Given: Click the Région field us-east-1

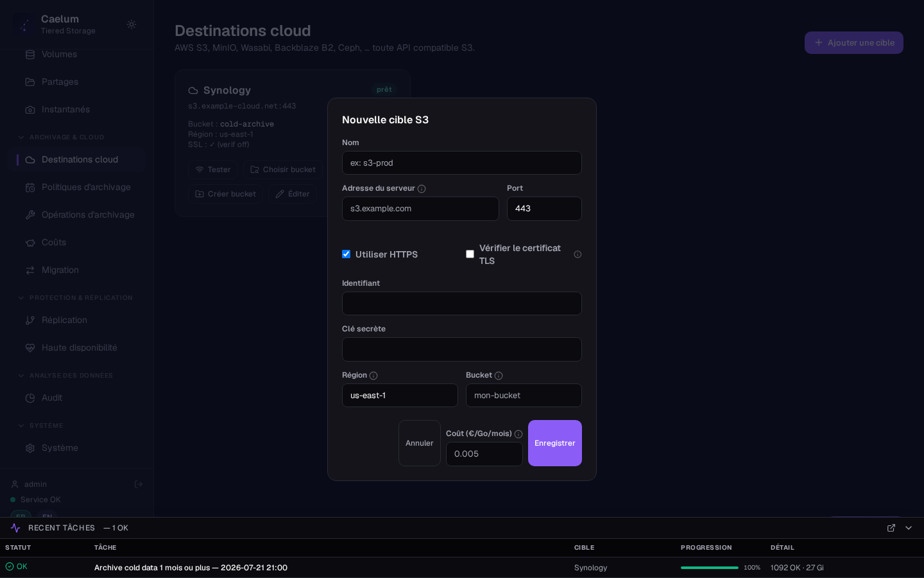Looking at the screenshot, I should [x=400, y=396].
